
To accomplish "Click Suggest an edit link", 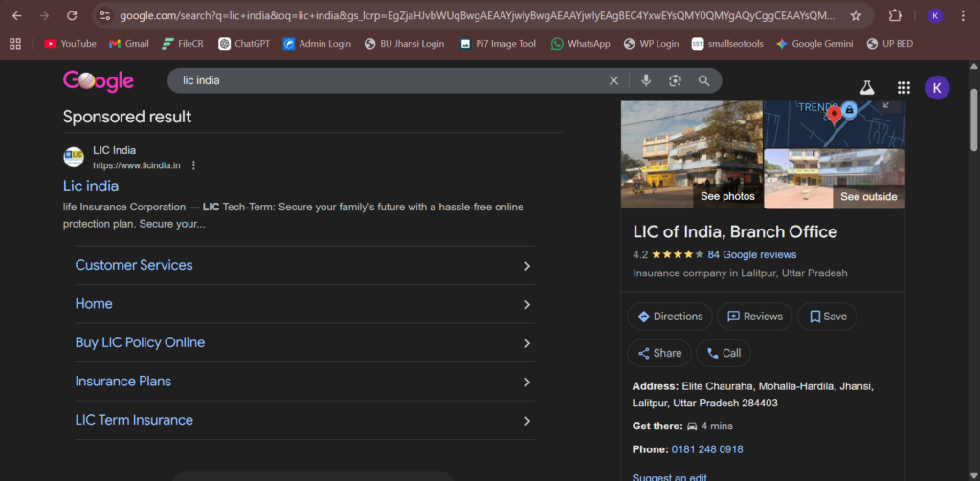I will 669,476.
